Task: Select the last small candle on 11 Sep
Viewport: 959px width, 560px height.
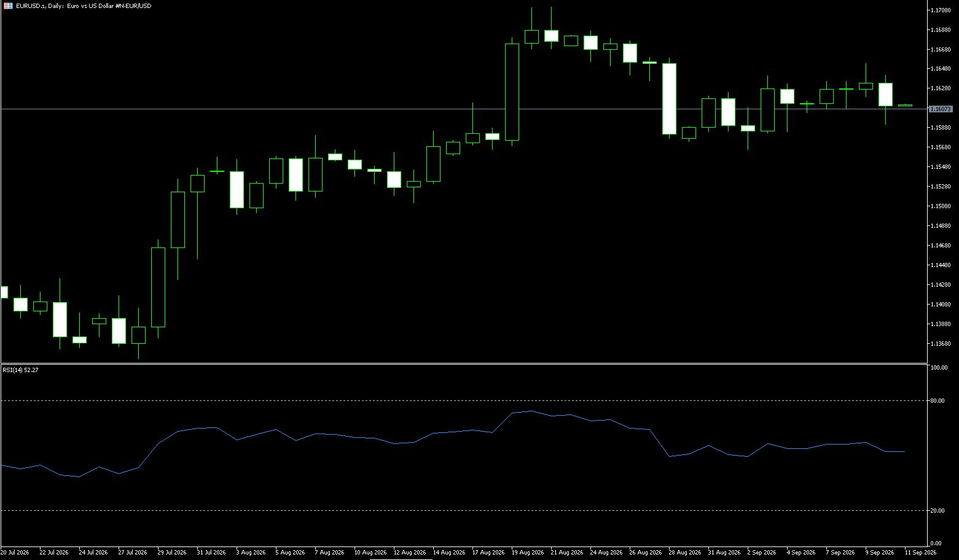Action: point(905,105)
